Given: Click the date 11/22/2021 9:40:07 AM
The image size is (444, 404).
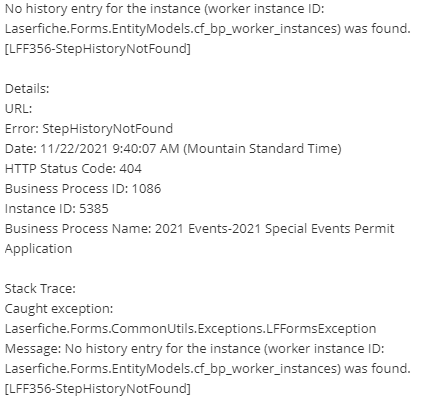Looking at the screenshot, I should (110, 148).
